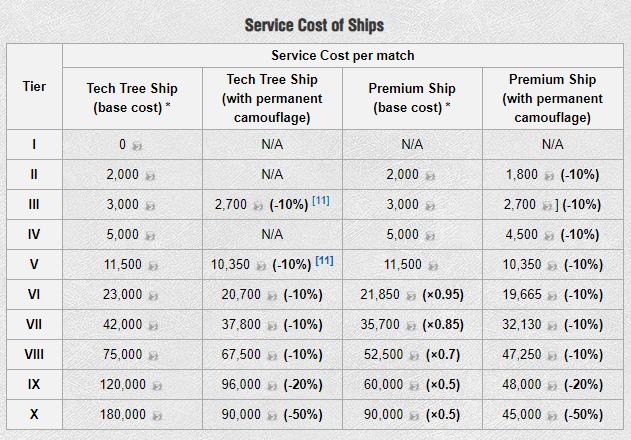Click the "Service Cost of Ships" heading
Screen dimensions: 631x440
click(314, 24)
